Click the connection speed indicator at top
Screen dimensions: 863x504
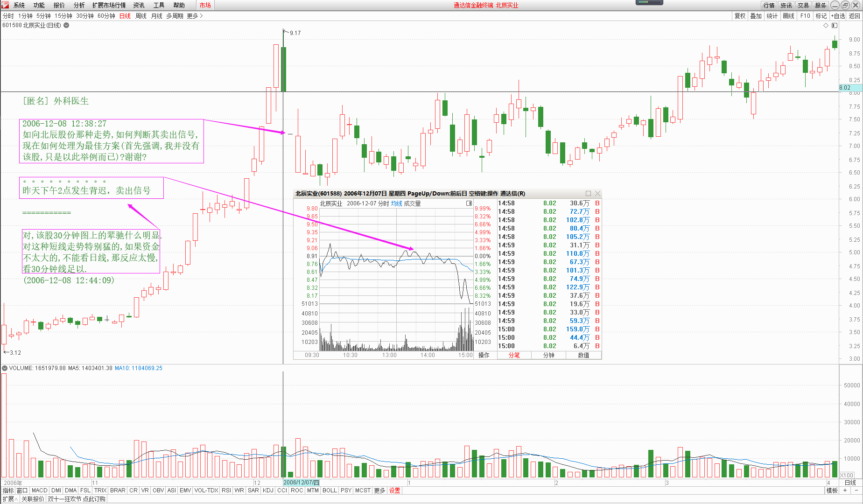(x=649, y=2)
